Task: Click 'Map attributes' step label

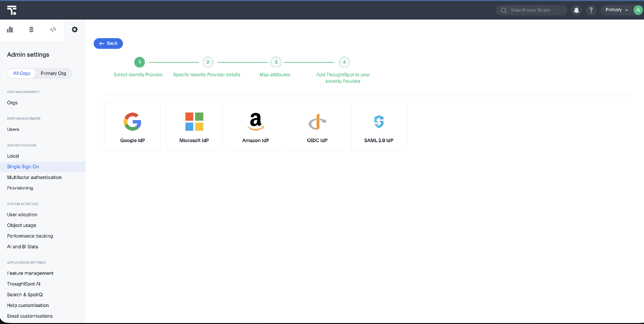Action: (x=275, y=75)
